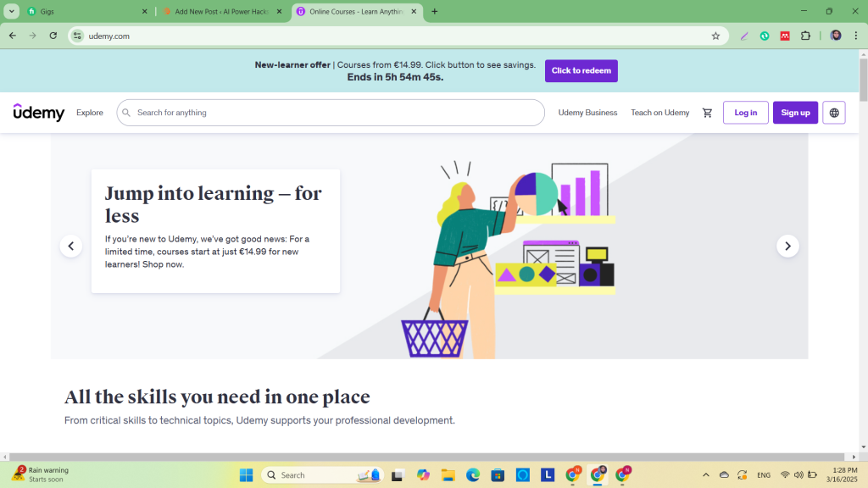Show previous carousel slide
Viewport: 868px width, 488px height.
[x=71, y=246]
